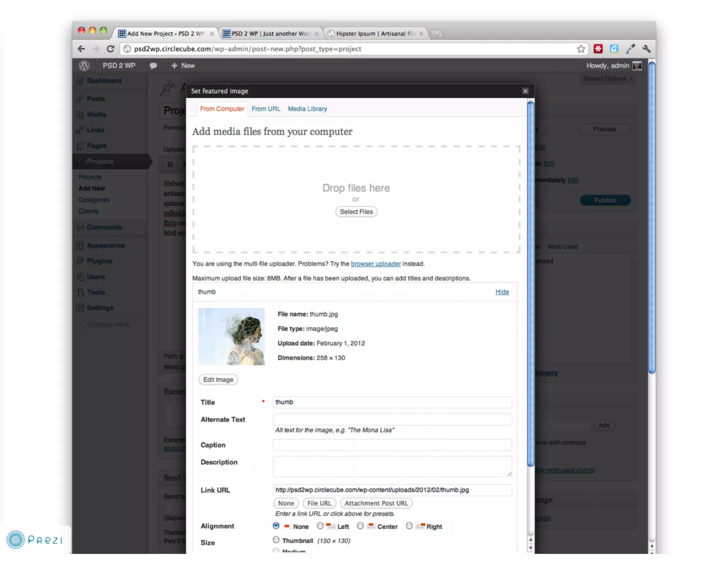Click the admin avatar next to Howdy
The width and height of the screenshot is (728, 562).
pyautogui.click(x=637, y=66)
